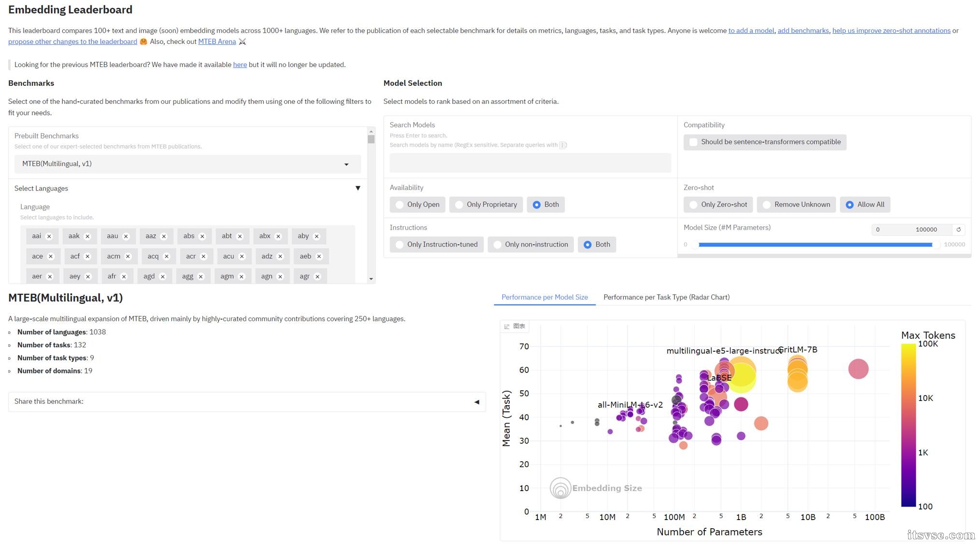Choose 'Only Zero-shot' option

pos(718,205)
